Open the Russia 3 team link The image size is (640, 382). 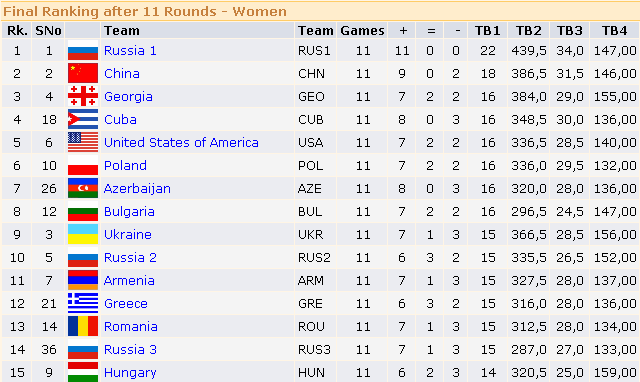coord(130,349)
